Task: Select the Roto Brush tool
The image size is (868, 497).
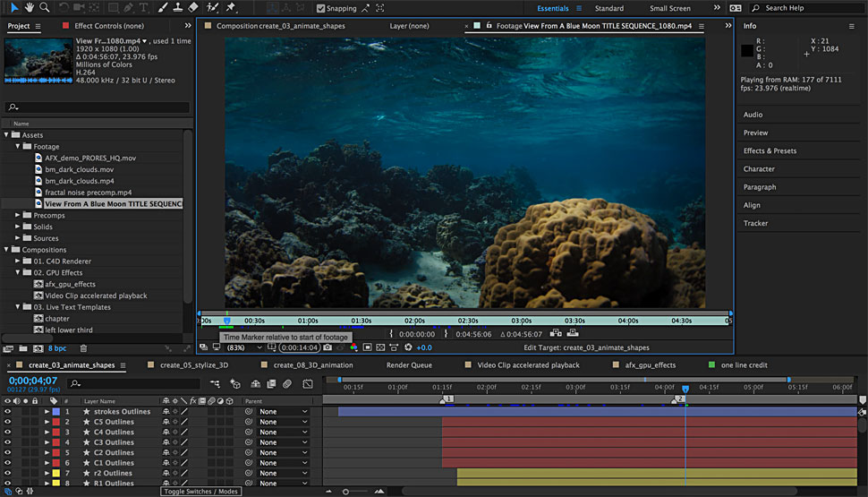Action: [213, 7]
